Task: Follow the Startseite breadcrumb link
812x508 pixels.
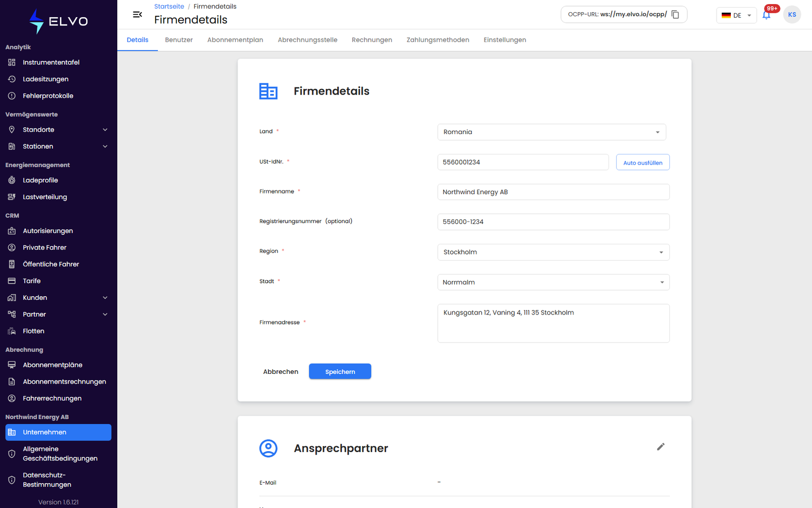Action: (x=169, y=7)
